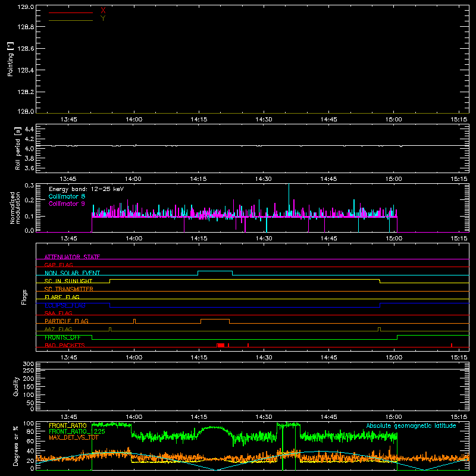Click the Collimator 8 legend entry
Screen dimensions: 476x476
67,196
